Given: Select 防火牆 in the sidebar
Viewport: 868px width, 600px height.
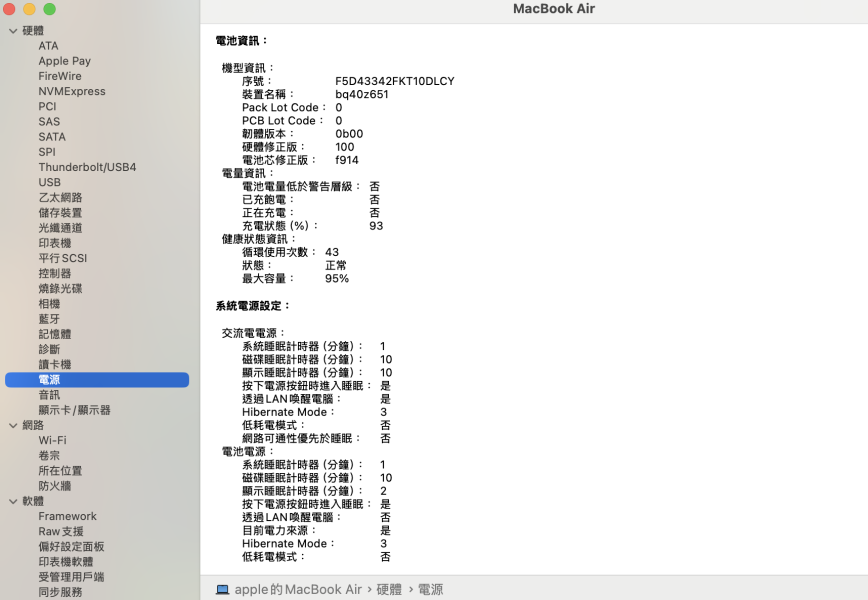Looking at the screenshot, I should (55, 486).
